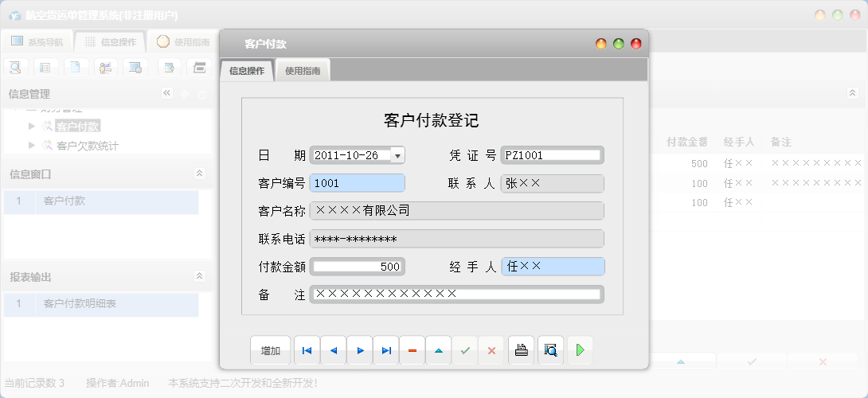Minimize the 客户付款 dialog with orange button
The width and height of the screenshot is (868, 398).
click(x=600, y=44)
